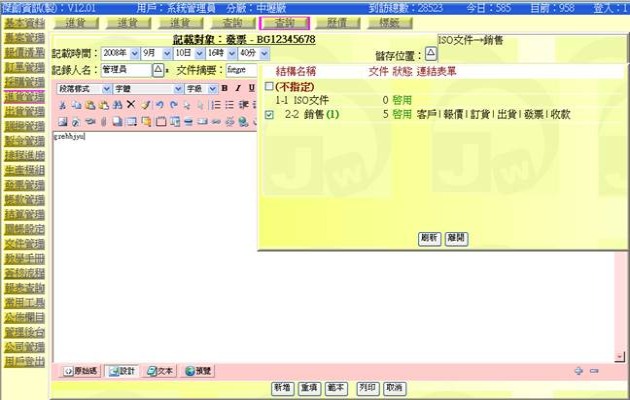The image size is (630, 400).
Task: Click the Bold formatting icon
Action: tap(225, 89)
